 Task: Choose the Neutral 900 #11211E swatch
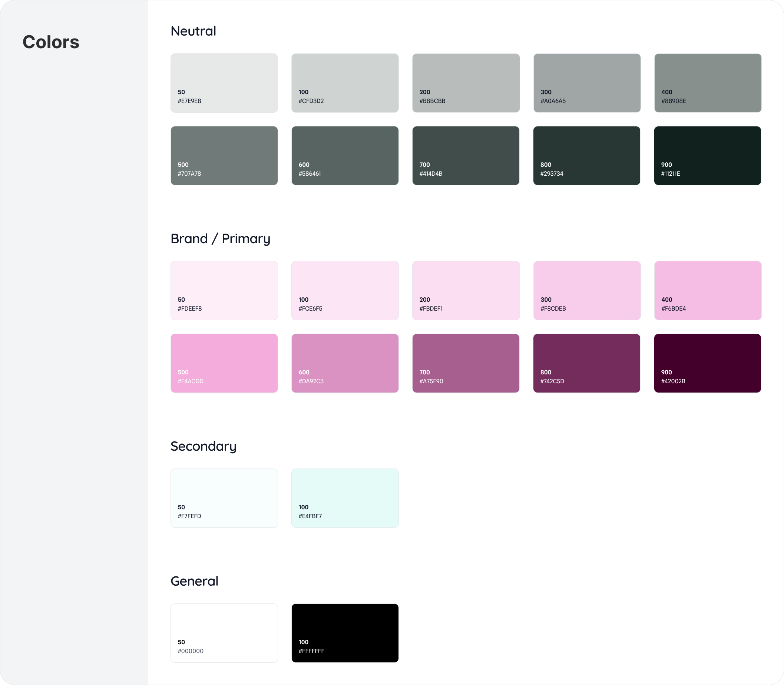(x=707, y=156)
